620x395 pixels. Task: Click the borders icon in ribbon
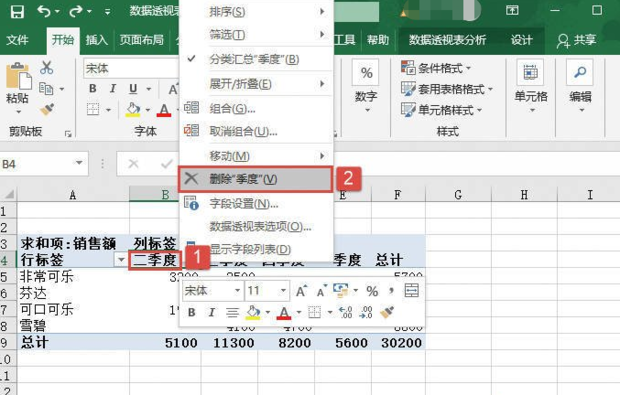(93, 109)
